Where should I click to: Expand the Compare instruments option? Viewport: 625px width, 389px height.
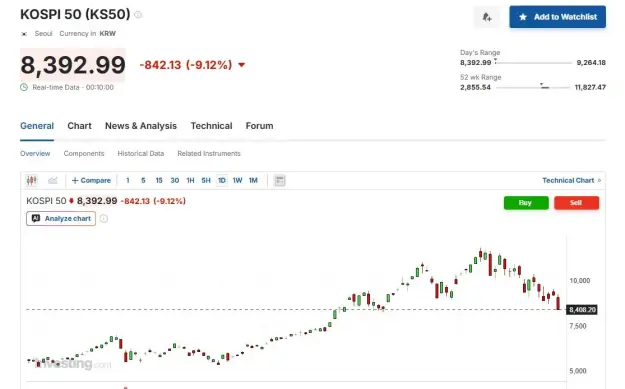tap(91, 181)
